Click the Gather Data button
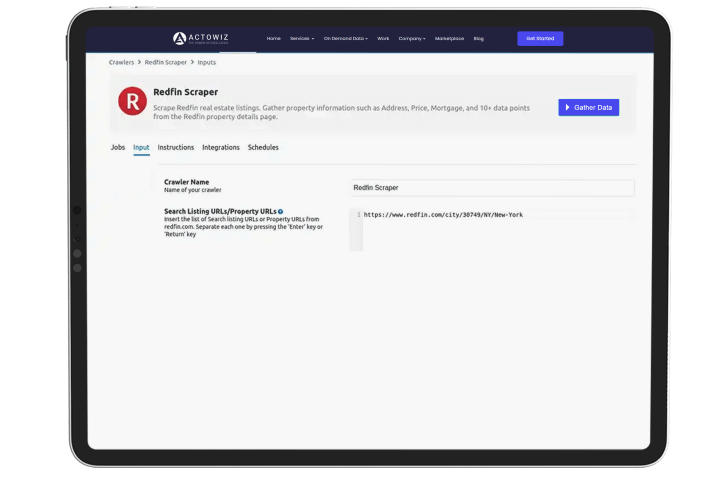Image resolution: width=713 pixels, height=480 pixels. coord(588,107)
